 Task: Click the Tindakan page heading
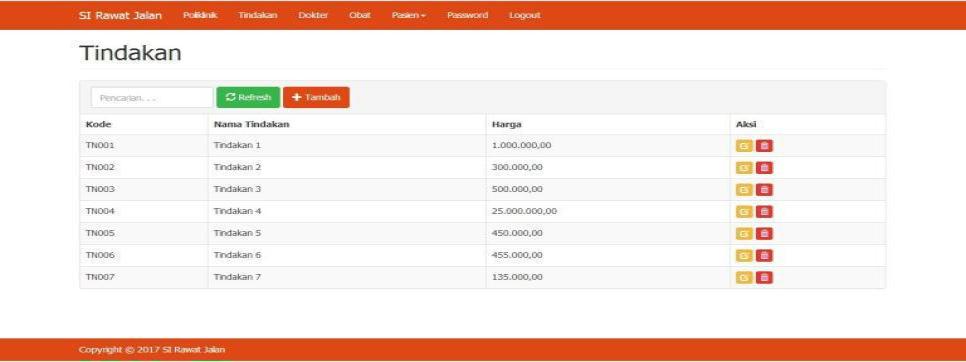click(130, 53)
